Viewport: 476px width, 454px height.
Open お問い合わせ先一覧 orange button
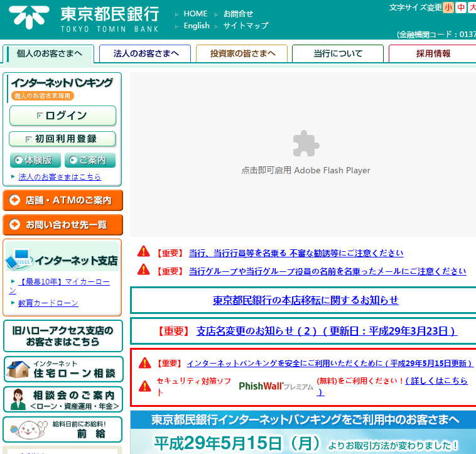coord(63,224)
